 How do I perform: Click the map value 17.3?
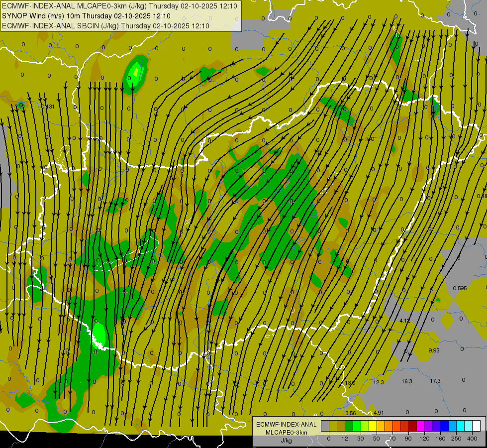point(435,381)
